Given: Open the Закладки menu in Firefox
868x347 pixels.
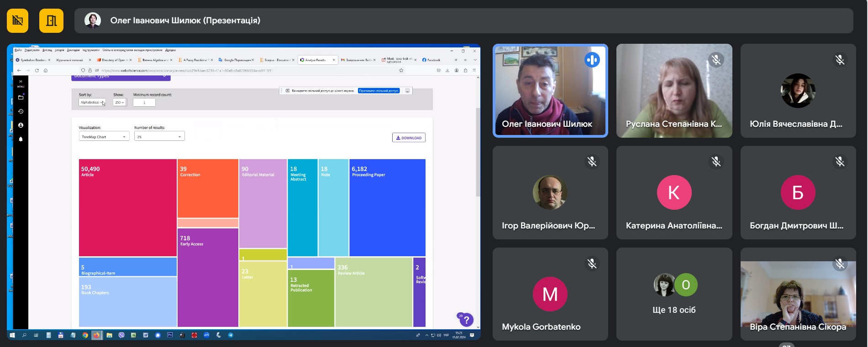Looking at the screenshot, I should click(x=73, y=50).
